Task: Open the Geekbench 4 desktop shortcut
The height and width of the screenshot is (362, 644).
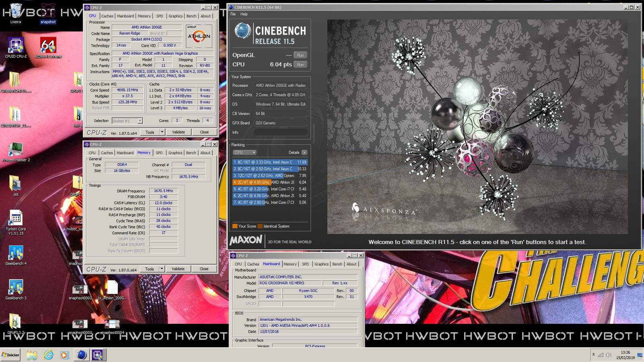Action: pos(16,253)
